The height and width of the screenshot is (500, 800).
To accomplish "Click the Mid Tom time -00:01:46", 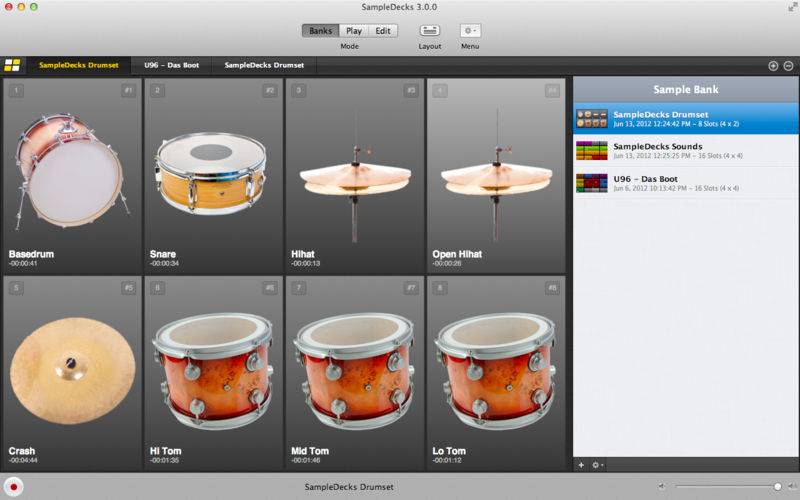I will pyautogui.click(x=306, y=460).
